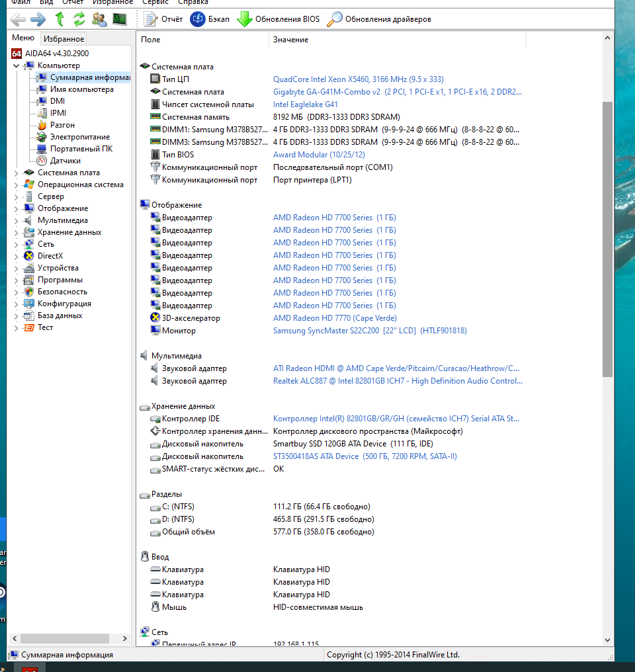The width and height of the screenshot is (635, 672).
Task: Open the green graph monitor icon
Action: click(120, 19)
